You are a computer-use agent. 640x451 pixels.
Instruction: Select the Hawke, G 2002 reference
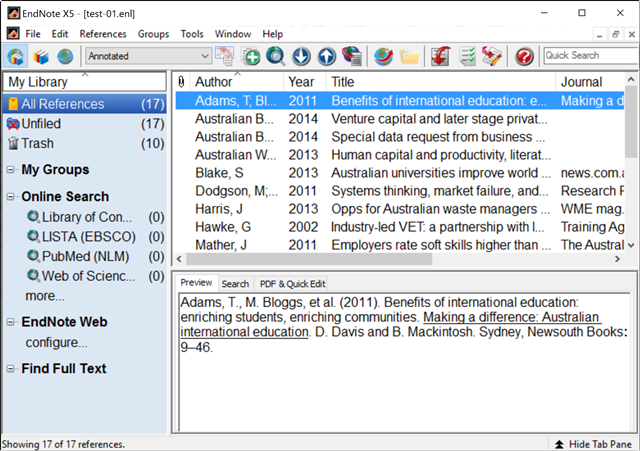click(x=400, y=227)
